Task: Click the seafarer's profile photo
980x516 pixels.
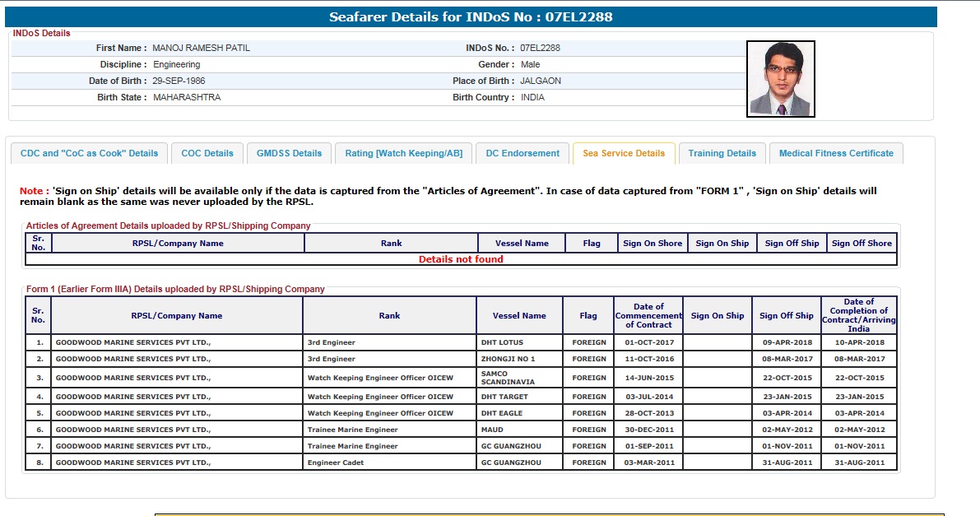Action: pyautogui.click(x=780, y=79)
